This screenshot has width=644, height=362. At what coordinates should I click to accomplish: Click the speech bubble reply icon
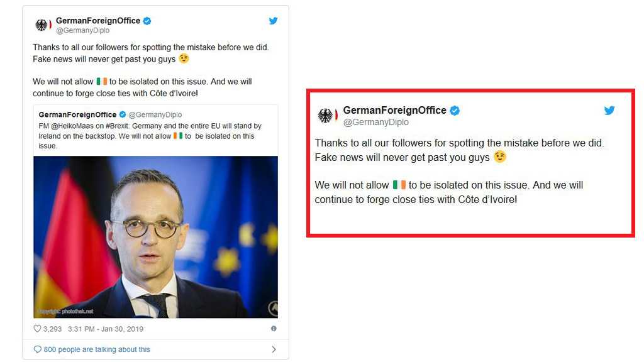(37, 349)
